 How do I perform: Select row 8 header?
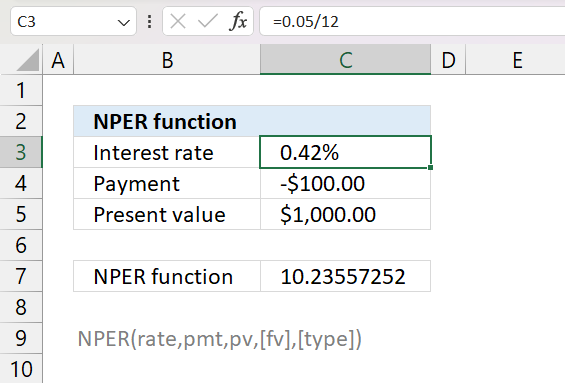pyautogui.click(x=21, y=307)
